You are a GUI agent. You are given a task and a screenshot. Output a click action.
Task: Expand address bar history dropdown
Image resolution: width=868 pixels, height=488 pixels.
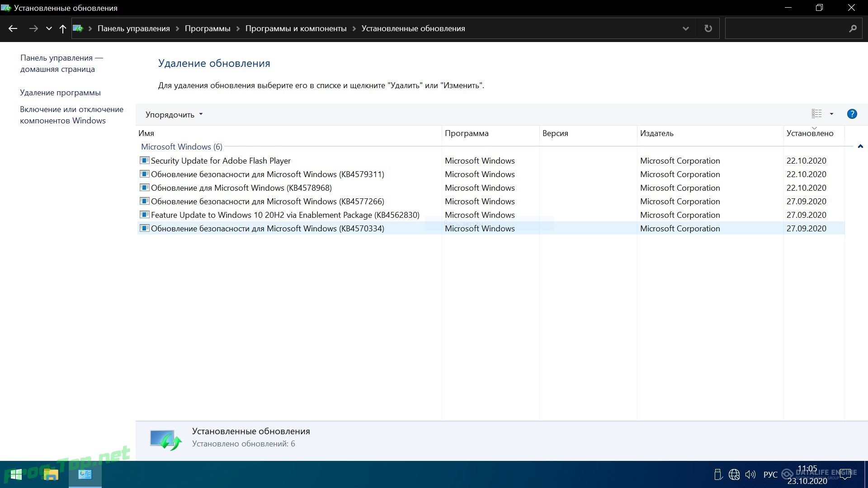pyautogui.click(x=685, y=28)
